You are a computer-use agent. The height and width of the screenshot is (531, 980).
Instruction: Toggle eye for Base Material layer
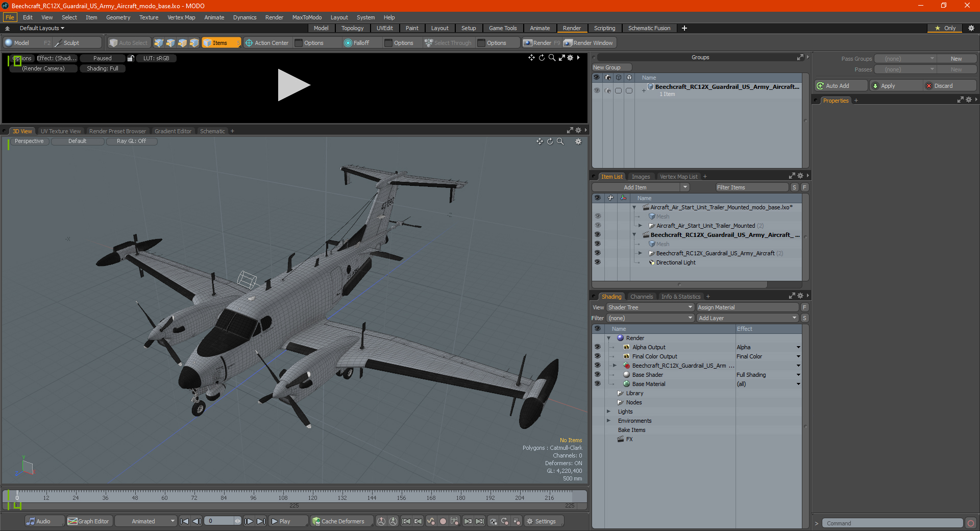pyautogui.click(x=597, y=383)
